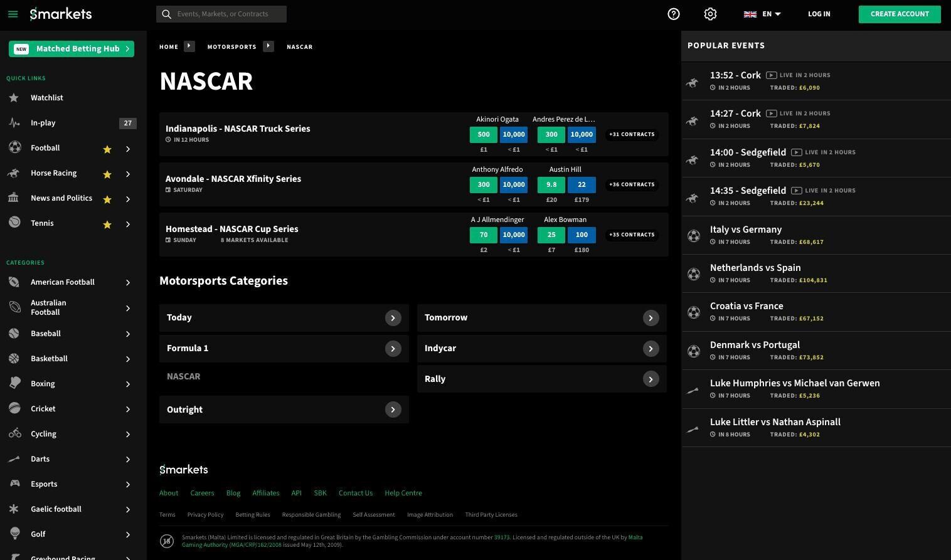Open the Contact Us footer link
The height and width of the screenshot is (560, 951).
tap(356, 493)
